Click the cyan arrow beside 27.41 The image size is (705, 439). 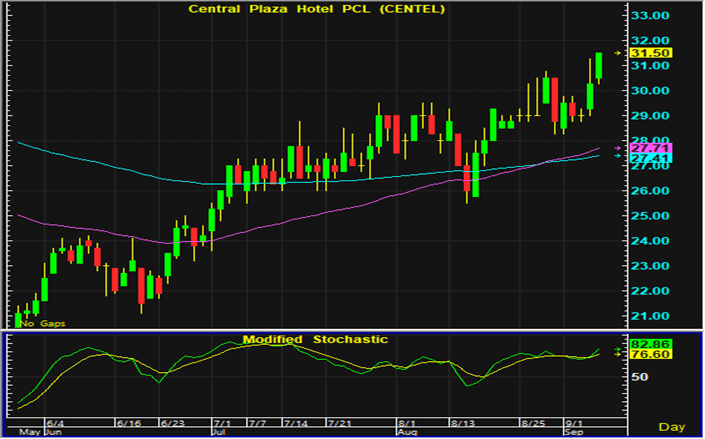[617, 157]
